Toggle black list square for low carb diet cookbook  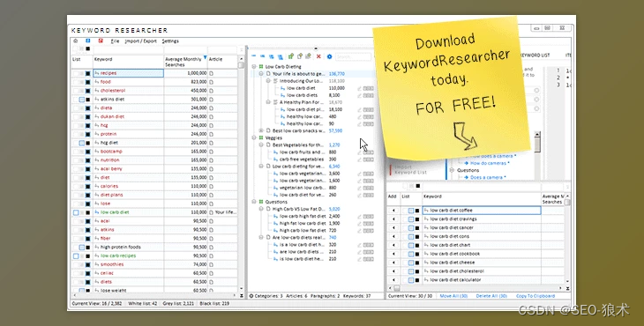coord(417,254)
